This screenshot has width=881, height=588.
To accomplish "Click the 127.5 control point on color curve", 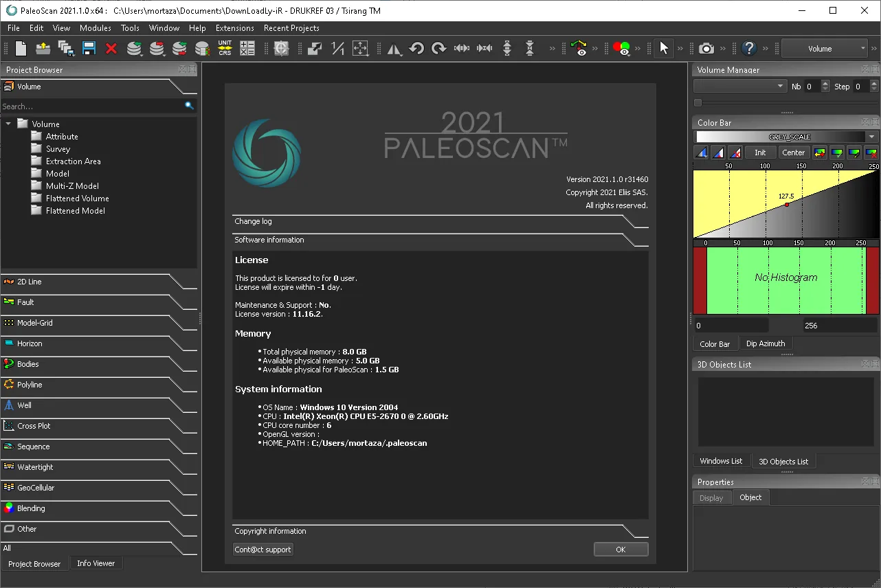I will (787, 204).
